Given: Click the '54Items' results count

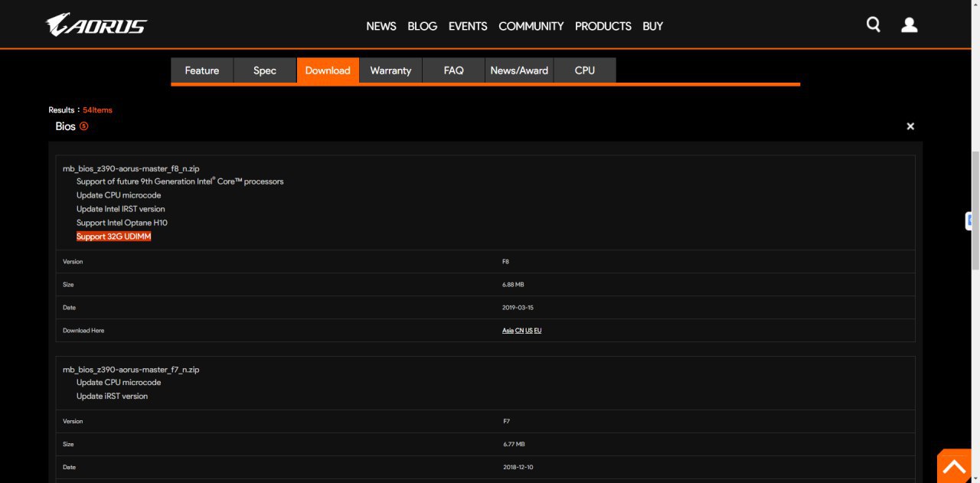Looking at the screenshot, I should 97,110.
